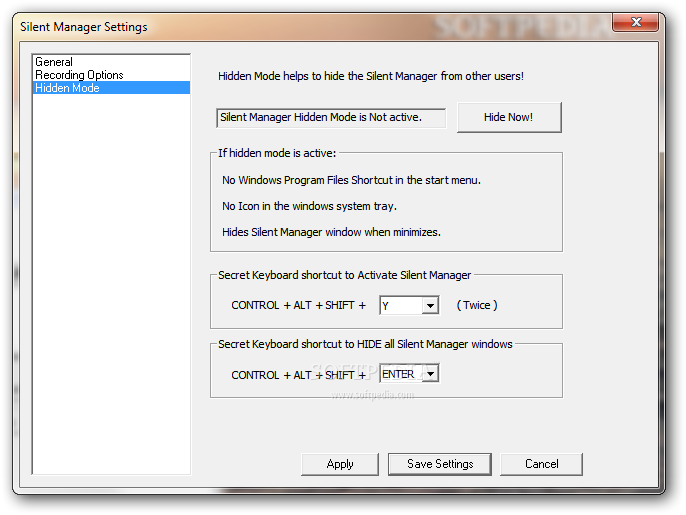Select General in the settings list

[x=111, y=62]
